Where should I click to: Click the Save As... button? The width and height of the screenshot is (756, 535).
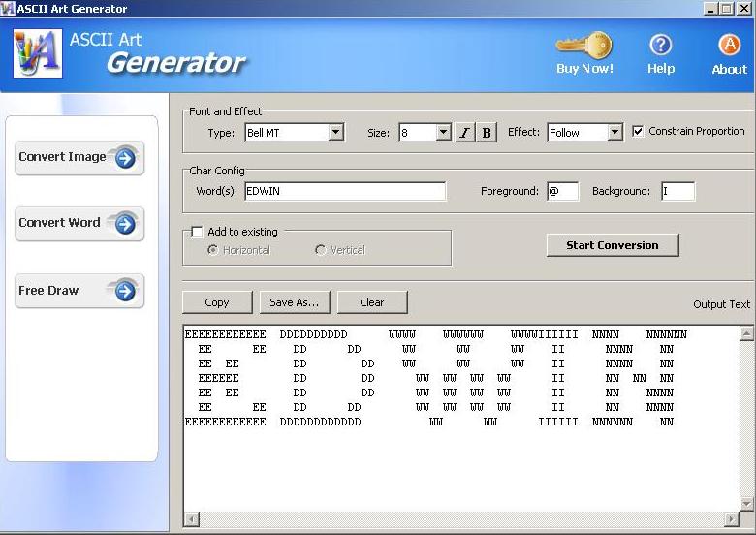[295, 302]
